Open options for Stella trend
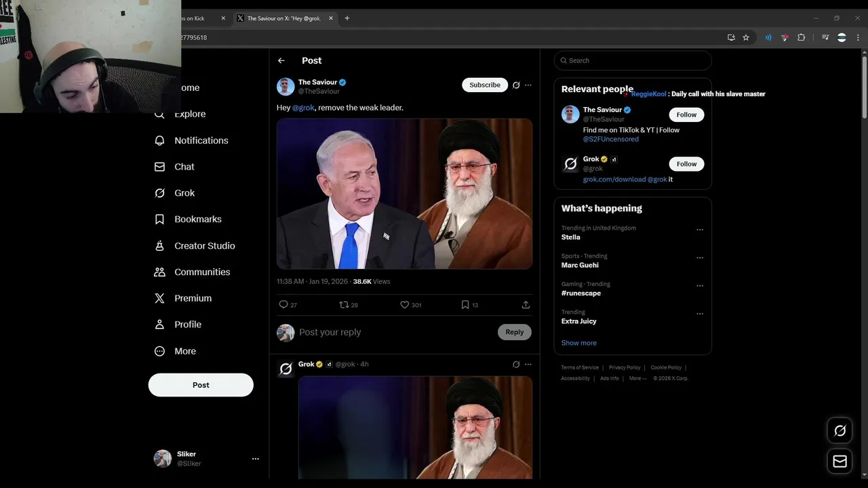This screenshot has width=868, height=488. (x=700, y=230)
